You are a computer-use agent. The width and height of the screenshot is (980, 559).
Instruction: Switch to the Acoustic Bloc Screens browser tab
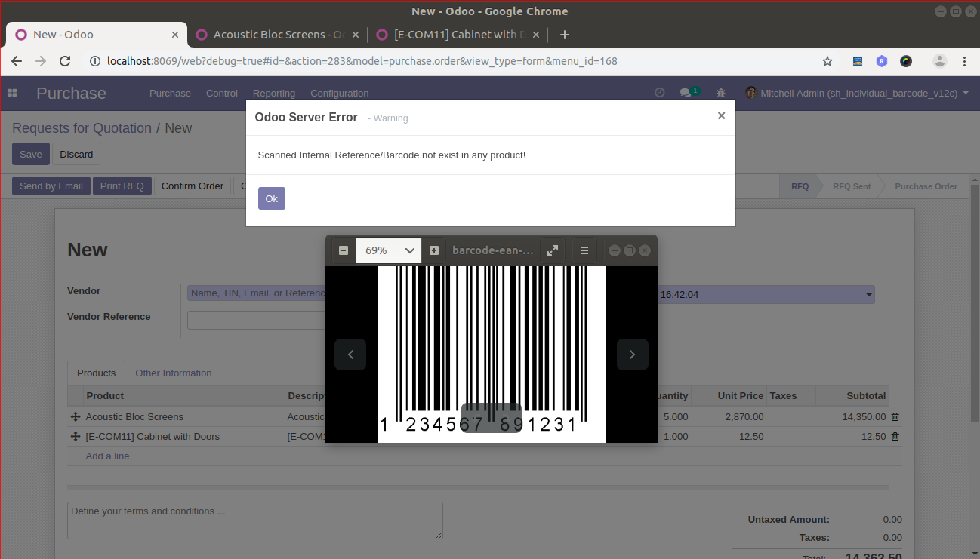pos(277,35)
